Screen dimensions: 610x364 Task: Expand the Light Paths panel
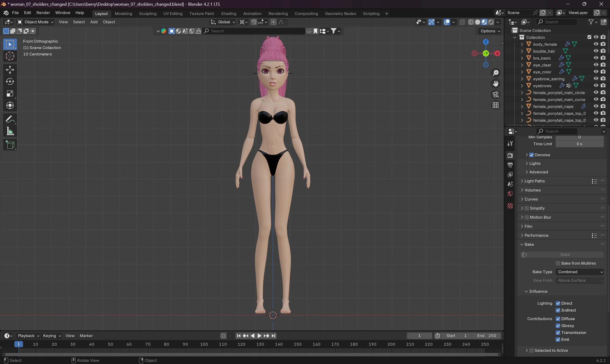(535, 181)
